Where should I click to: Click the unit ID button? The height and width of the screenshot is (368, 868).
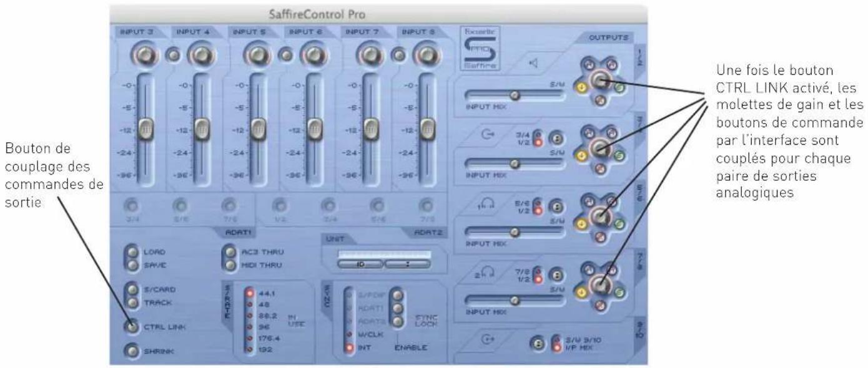pyautogui.click(x=360, y=263)
